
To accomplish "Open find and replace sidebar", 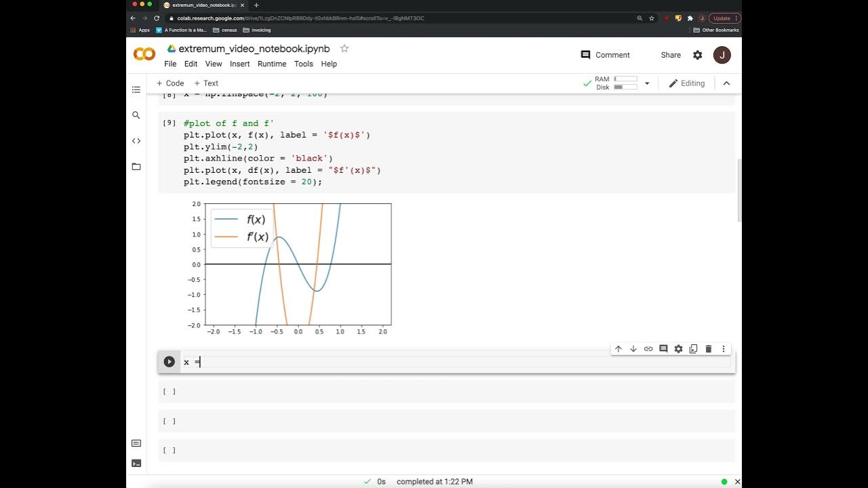I will [x=136, y=115].
